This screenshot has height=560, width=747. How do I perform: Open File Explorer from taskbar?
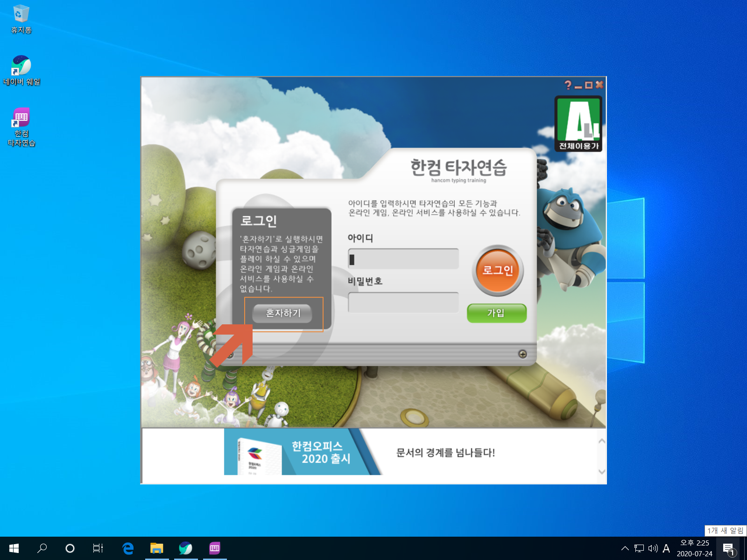tap(157, 548)
